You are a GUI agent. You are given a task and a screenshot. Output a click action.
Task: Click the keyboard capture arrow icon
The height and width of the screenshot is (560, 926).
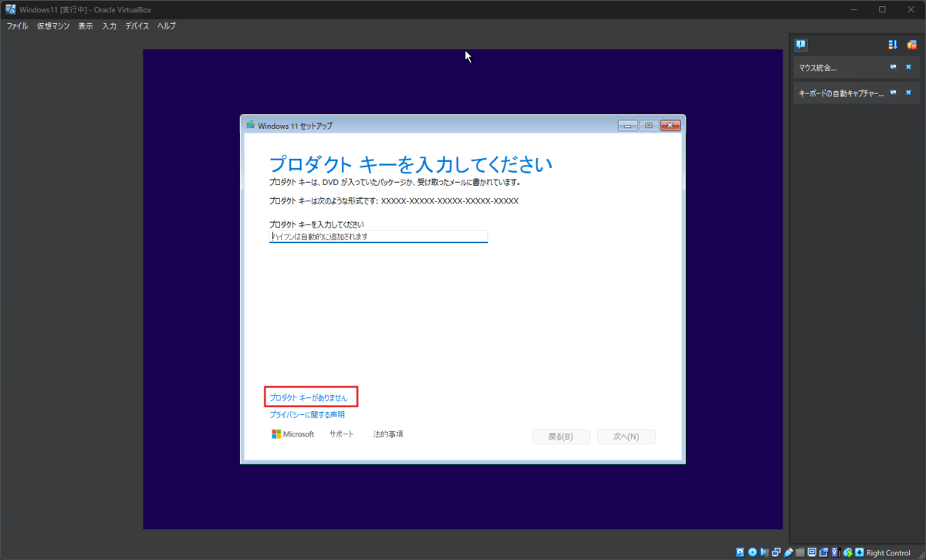860,552
